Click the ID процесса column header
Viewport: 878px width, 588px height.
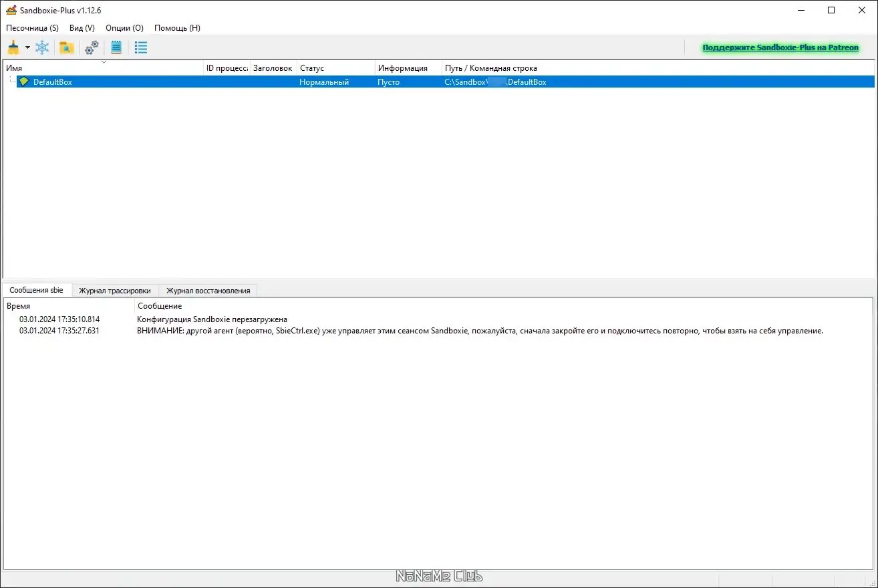[x=227, y=68]
